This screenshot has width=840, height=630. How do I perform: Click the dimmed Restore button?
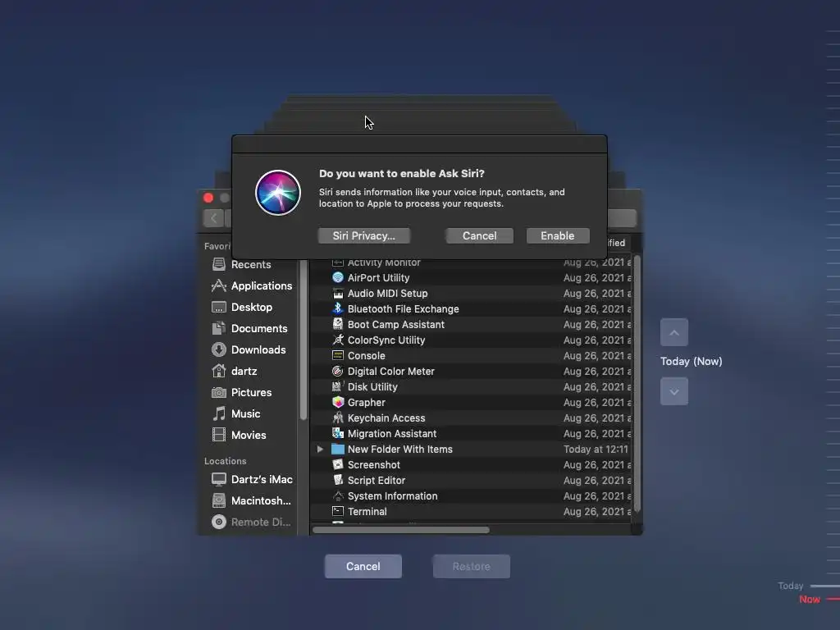[x=472, y=566]
